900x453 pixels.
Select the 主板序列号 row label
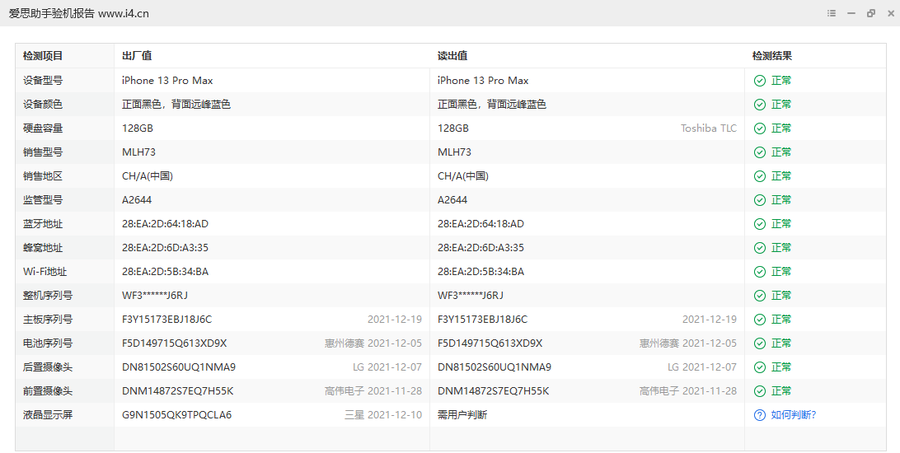point(48,319)
